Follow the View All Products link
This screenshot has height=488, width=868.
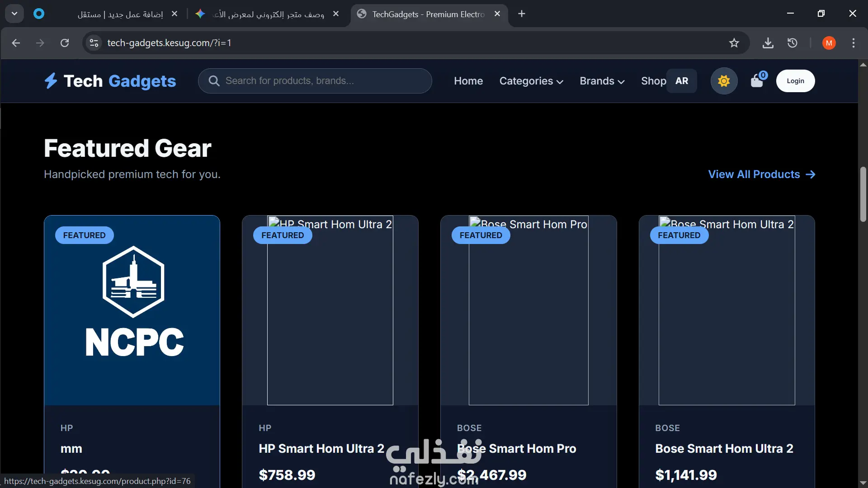(762, 174)
